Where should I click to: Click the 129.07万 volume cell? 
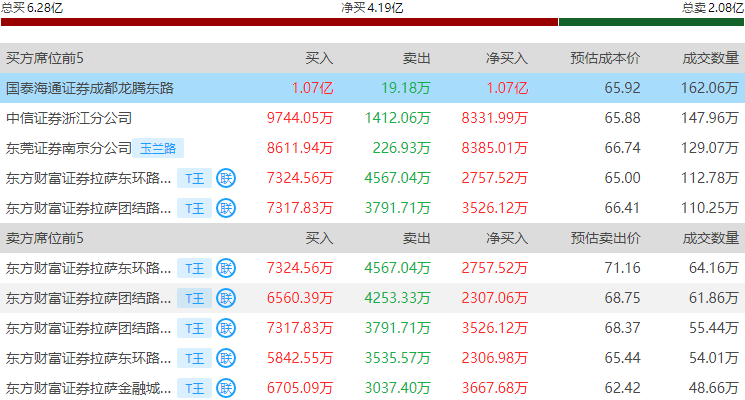pos(710,148)
